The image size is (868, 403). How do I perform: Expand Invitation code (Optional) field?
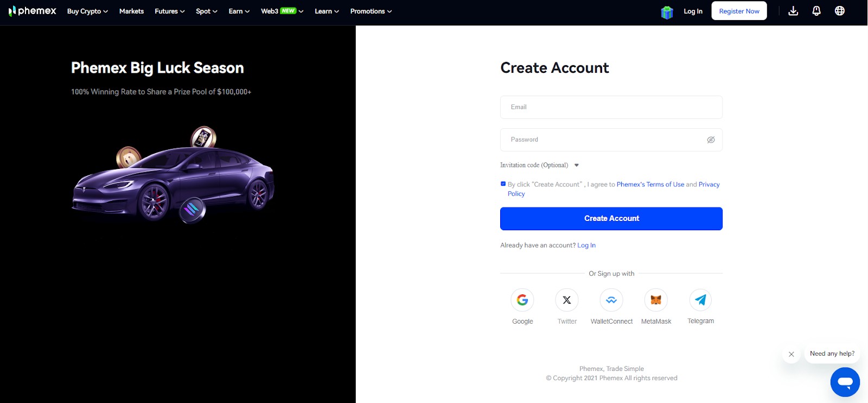[540, 165]
